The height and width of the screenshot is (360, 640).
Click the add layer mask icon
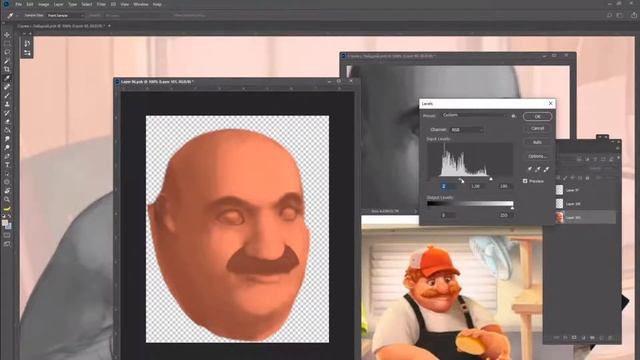(x=574, y=338)
